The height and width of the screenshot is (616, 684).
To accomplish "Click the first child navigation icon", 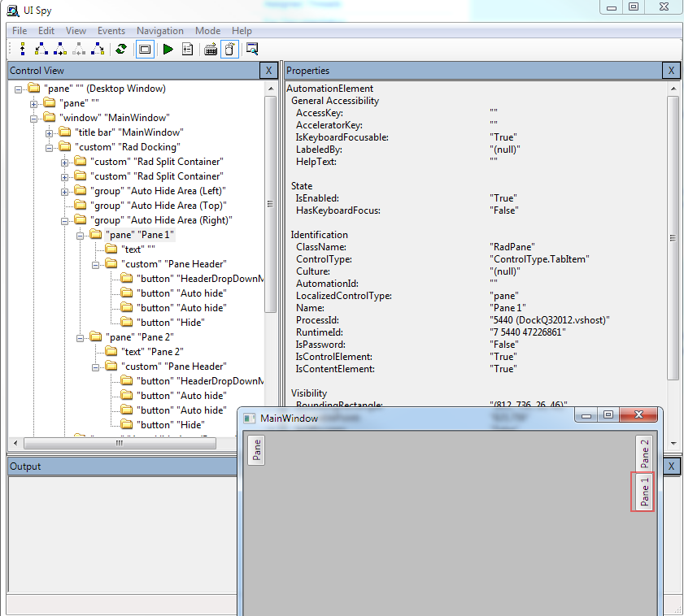I will [x=41, y=50].
